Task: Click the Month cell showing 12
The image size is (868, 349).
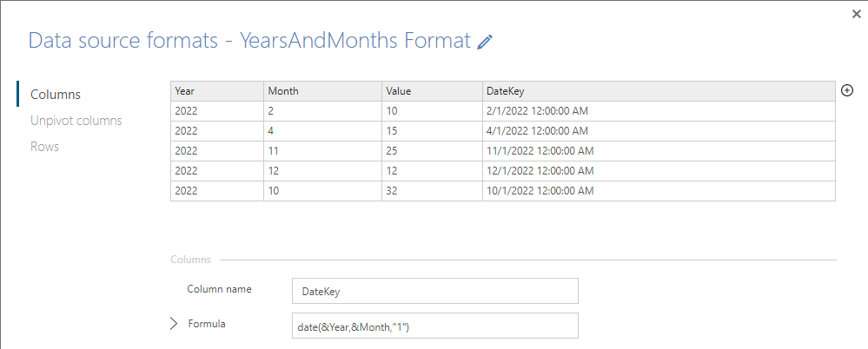Action: 322,171
